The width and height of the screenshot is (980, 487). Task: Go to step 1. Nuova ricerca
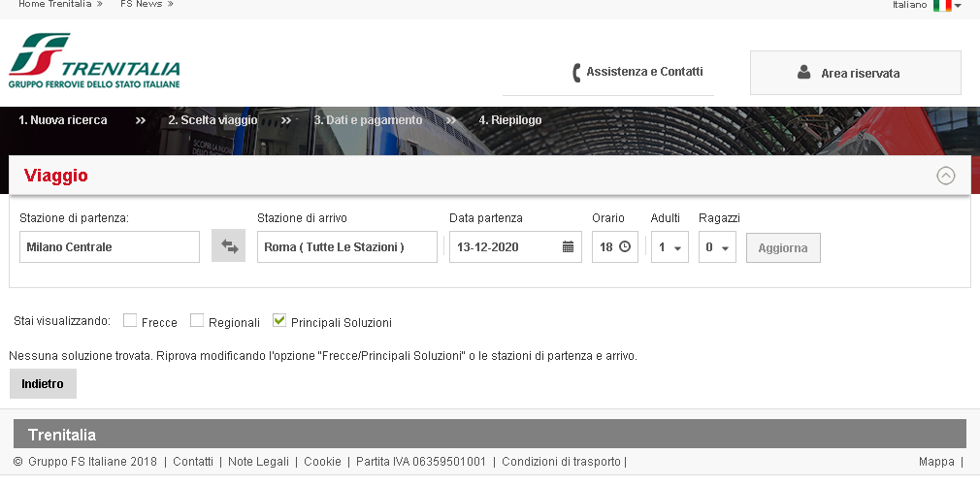pos(62,120)
